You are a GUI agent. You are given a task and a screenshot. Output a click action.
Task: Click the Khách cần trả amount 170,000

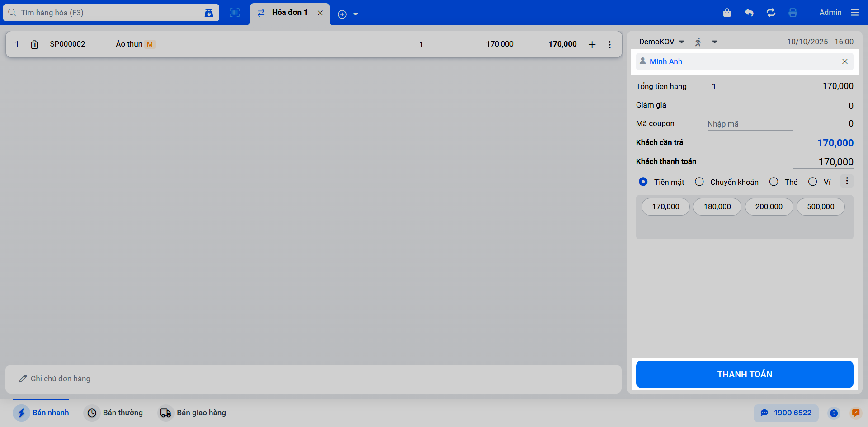(x=835, y=143)
